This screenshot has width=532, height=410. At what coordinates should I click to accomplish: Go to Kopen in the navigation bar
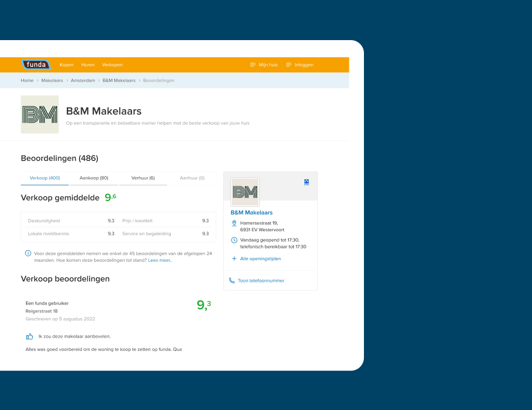(67, 65)
